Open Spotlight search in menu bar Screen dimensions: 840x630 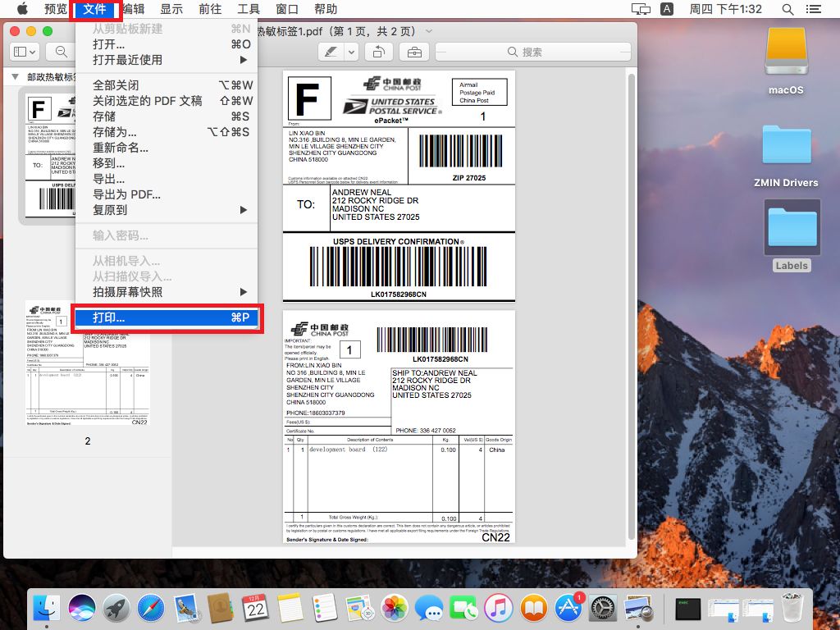point(787,9)
